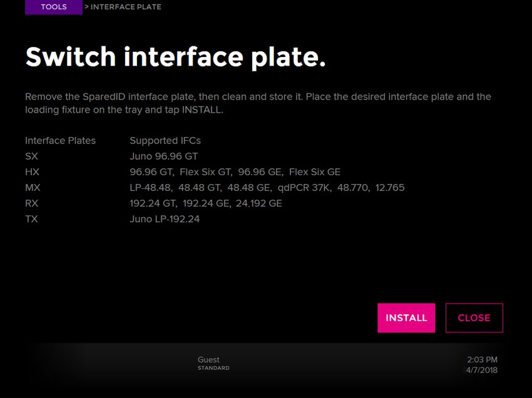
Task: Tap the CLOSE button
Action: (x=474, y=318)
